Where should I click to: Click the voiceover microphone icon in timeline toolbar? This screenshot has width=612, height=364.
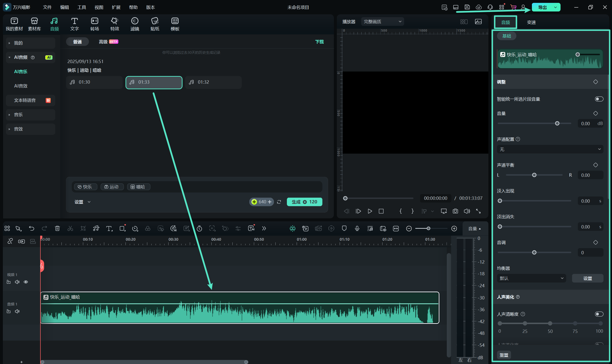click(357, 228)
